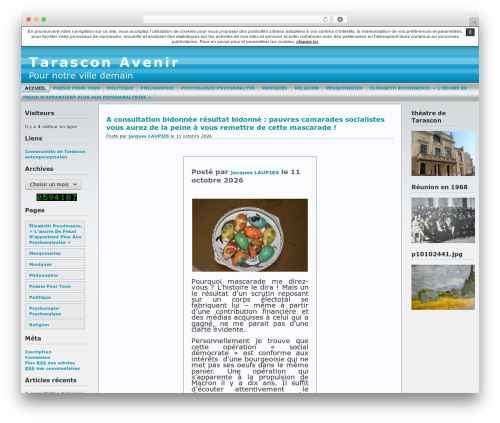Follow the Communiste de Tarascon link
This screenshot has height=423, width=500.
click(55, 151)
